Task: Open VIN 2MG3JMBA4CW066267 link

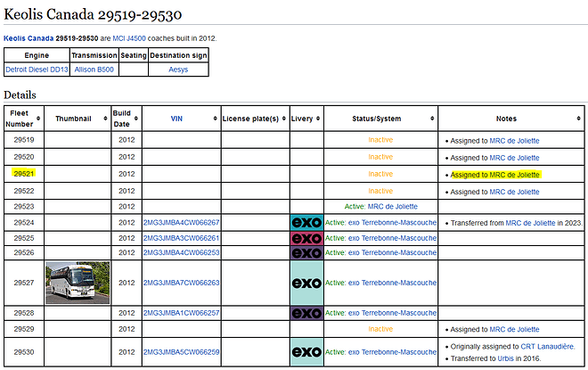Action: tap(181, 223)
